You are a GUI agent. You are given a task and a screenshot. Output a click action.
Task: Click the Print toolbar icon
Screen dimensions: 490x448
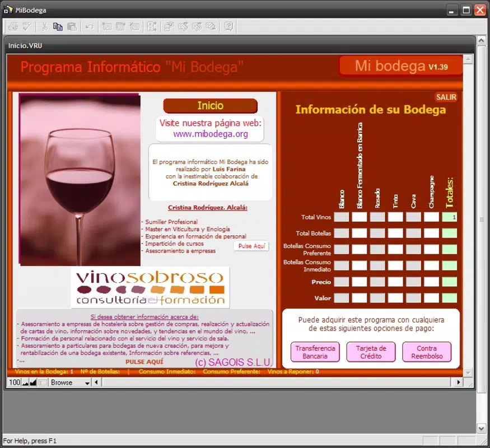click(13, 27)
